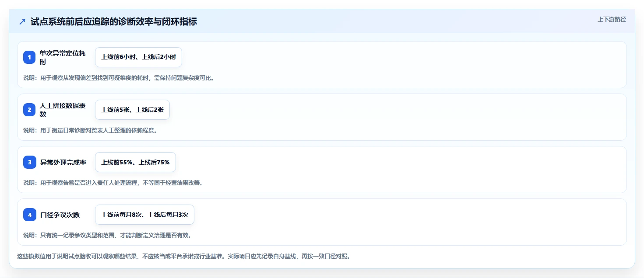Click the 上下游路径 label at top right

pos(612,19)
